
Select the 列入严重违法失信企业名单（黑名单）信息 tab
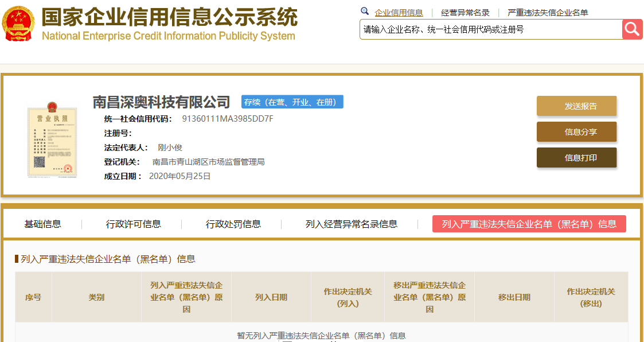(x=529, y=224)
